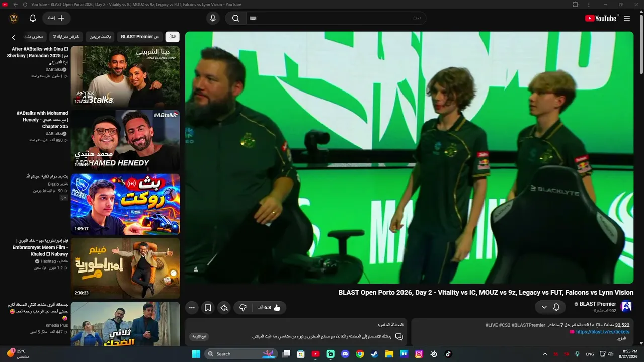Show more filter chips with arrow
Viewport: 644px width, 362px height.
14,37
